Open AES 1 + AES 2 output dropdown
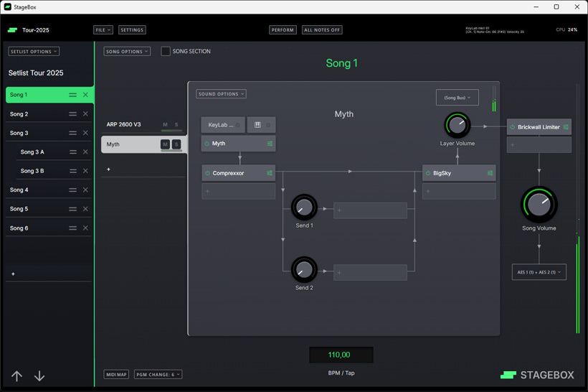 539,272
